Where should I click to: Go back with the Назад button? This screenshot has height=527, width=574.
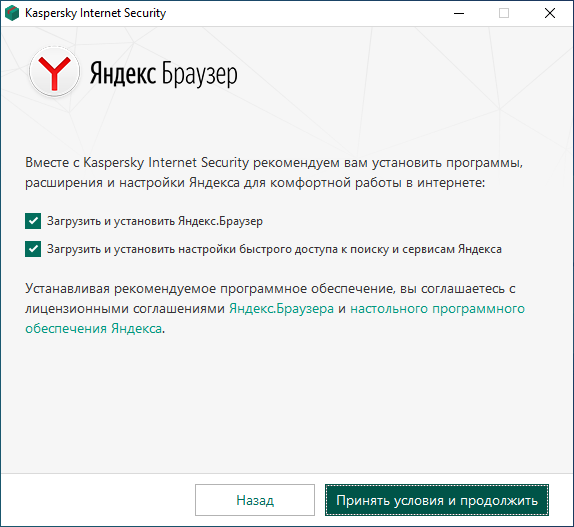pos(255,500)
